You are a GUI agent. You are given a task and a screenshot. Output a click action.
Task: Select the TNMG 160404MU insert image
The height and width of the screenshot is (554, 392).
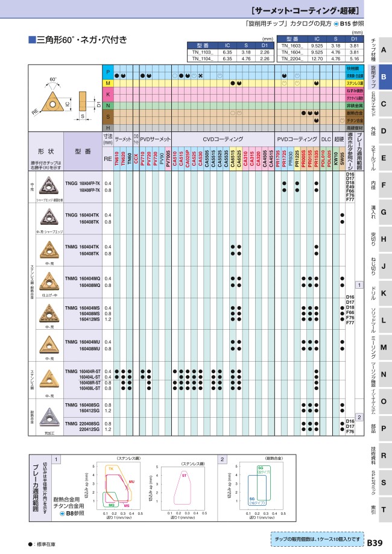click(47, 344)
